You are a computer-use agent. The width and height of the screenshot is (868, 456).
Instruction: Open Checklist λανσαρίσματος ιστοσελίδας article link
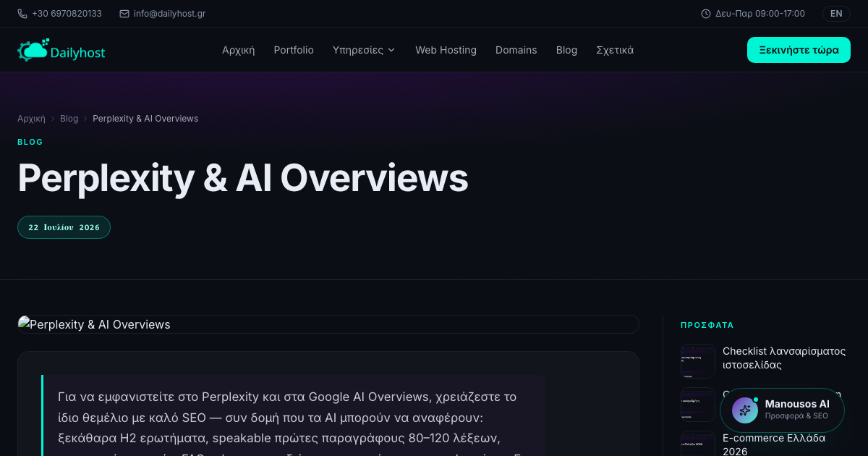click(x=784, y=358)
